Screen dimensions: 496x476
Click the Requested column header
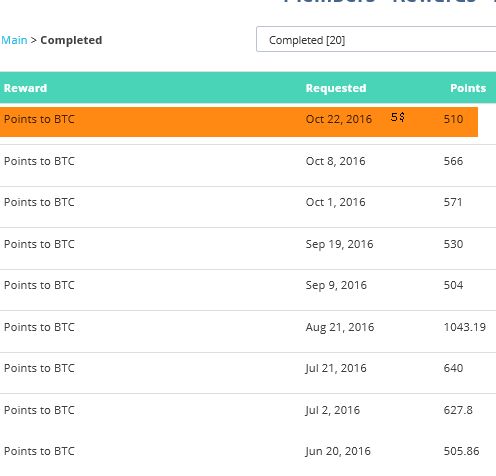[336, 88]
